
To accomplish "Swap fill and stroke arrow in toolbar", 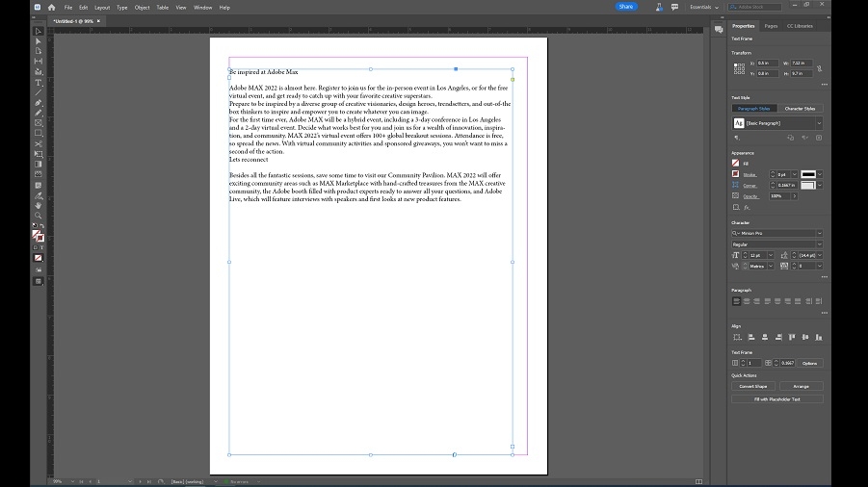I will coord(42,226).
